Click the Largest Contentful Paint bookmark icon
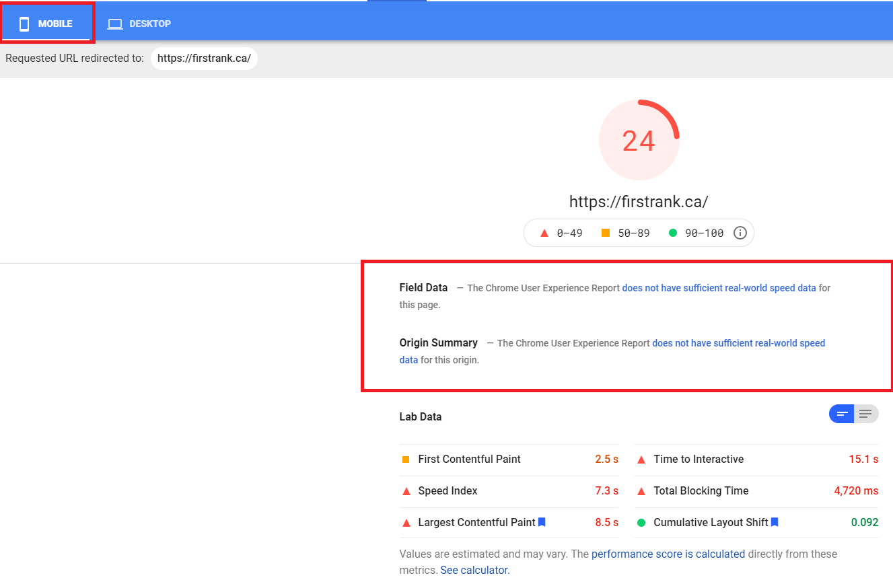 tap(542, 522)
